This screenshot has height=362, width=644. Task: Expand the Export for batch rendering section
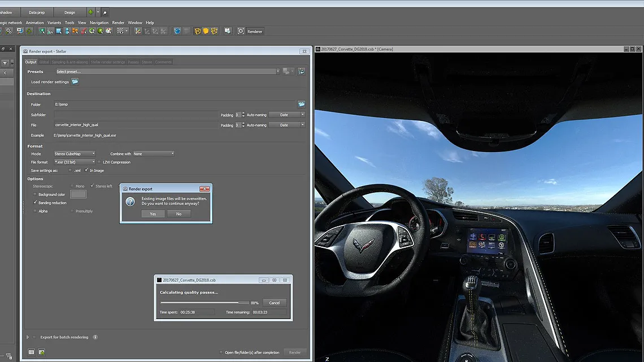[x=27, y=337]
